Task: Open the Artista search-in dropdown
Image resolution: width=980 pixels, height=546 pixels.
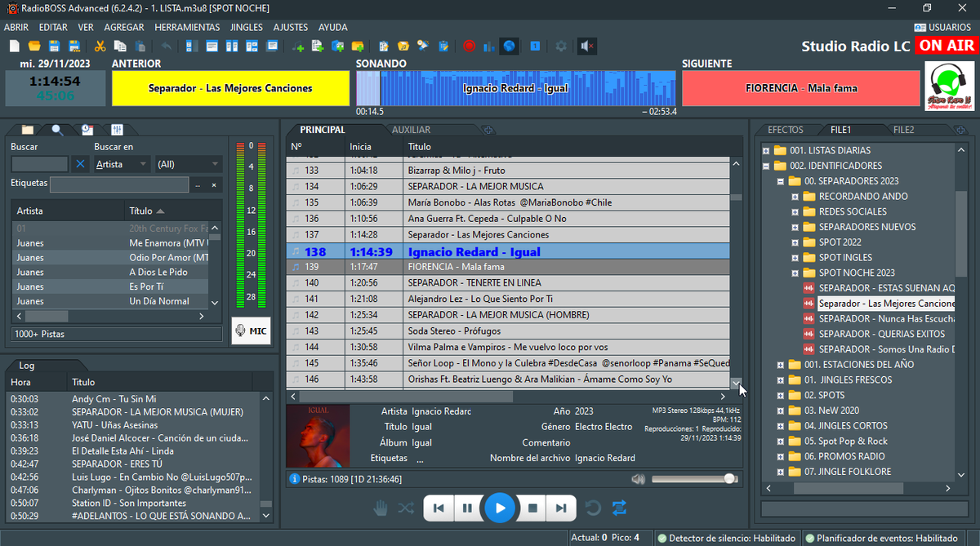Action: (x=122, y=164)
